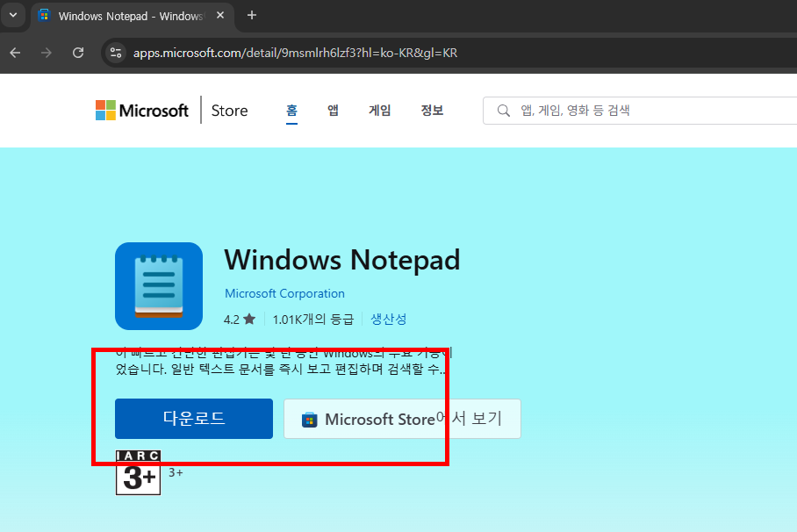This screenshot has width=797, height=532.
Task: Open the Store home link
Action: [229, 111]
